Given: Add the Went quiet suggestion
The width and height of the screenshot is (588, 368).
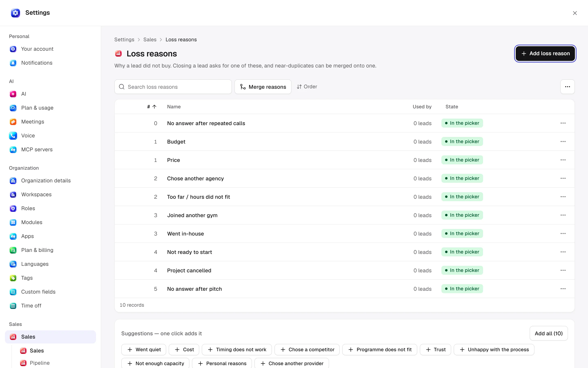Looking at the screenshot, I should tap(144, 350).
